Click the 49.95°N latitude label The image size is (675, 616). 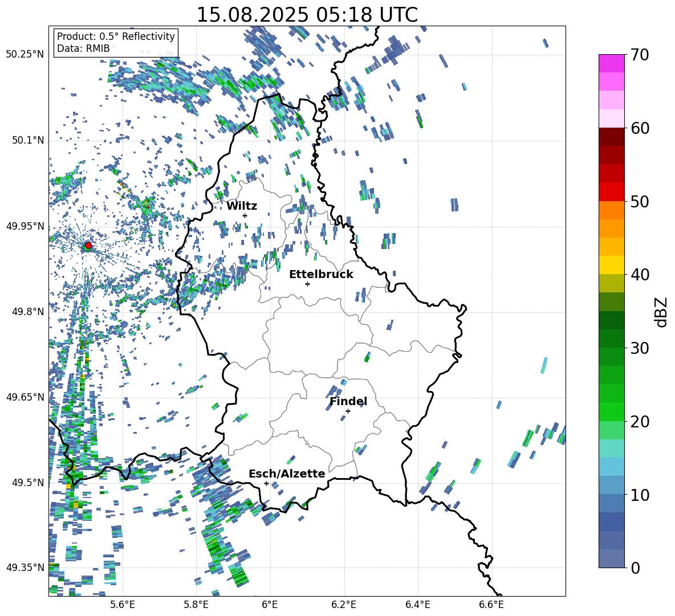[25, 226]
